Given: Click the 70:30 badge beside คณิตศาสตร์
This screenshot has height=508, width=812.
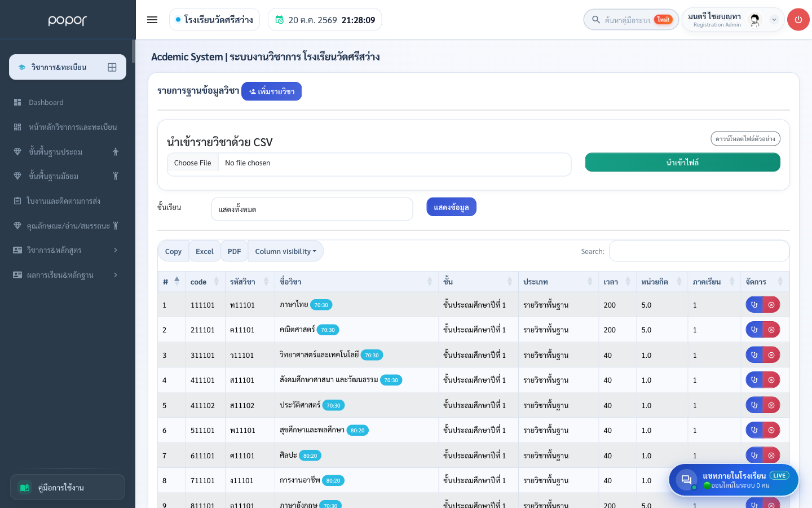Looking at the screenshot, I should coord(328,330).
